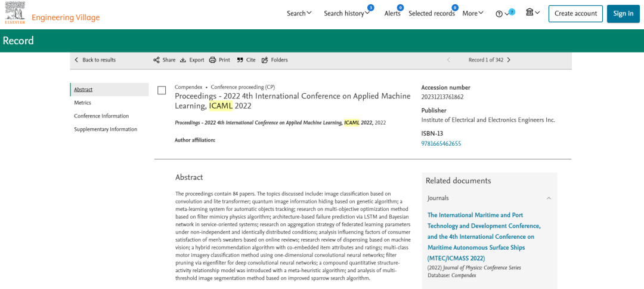The image size is (644, 289).
Task: Go to previous record arrow
Action: 448,60
